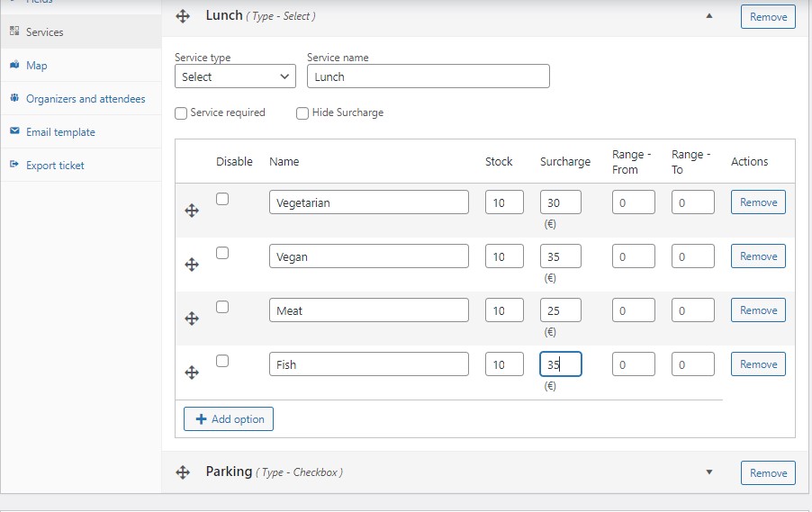This screenshot has width=812, height=512.
Task: Click the Vegan surcharge input field
Action: pyautogui.click(x=560, y=256)
